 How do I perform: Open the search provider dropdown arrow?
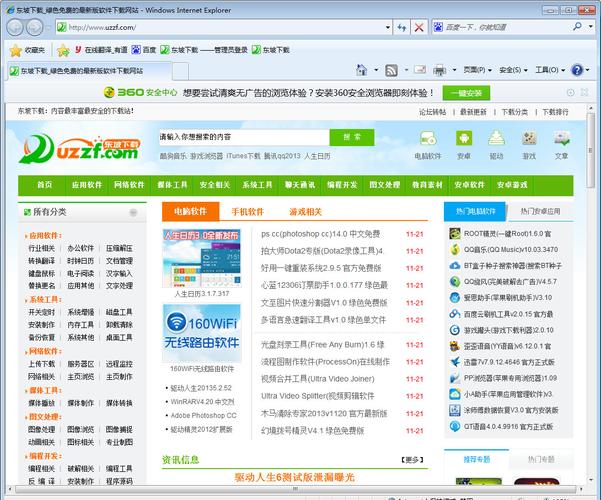591,26
